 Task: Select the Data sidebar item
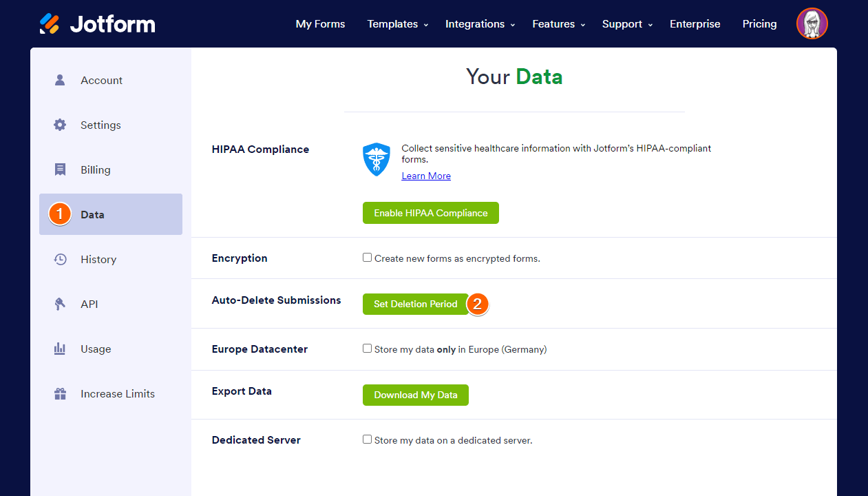[x=111, y=214]
